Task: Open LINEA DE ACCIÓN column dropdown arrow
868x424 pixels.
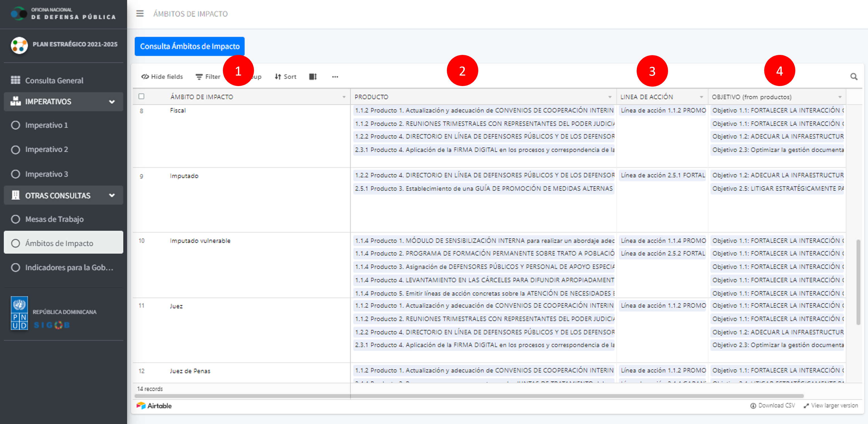Action: pyautogui.click(x=701, y=97)
